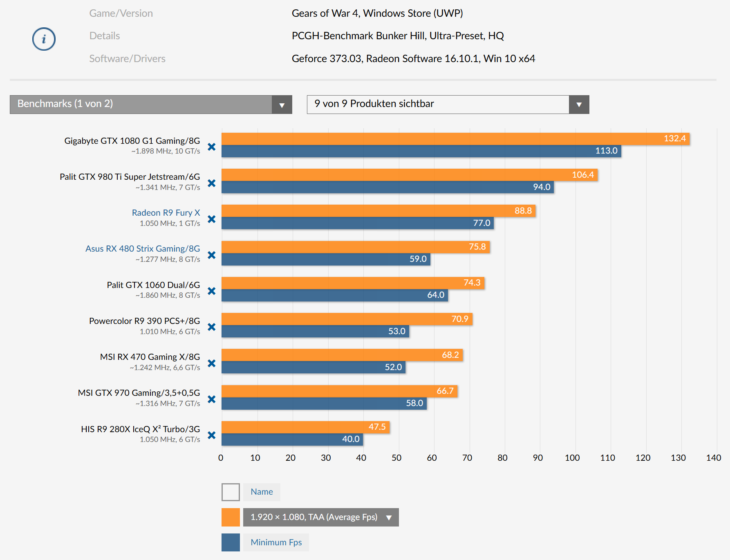730x560 pixels.
Task: Remove MSI RX 470 Gaming X row
Action: [x=211, y=363]
